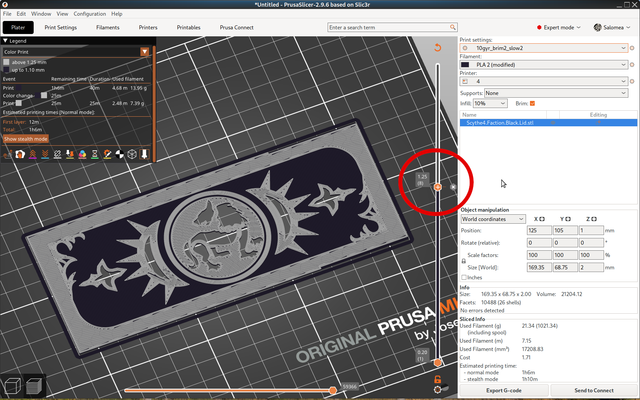This screenshot has width=640, height=400.
Task: Click the undo arrow above layer slider
Action: tap(438, 47)
